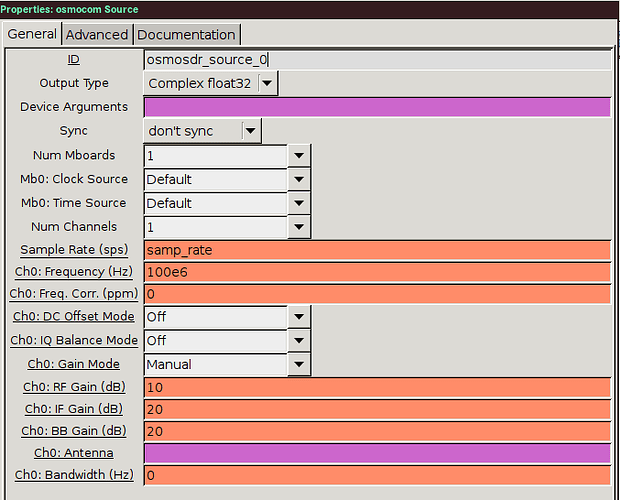Click the ID field osmosdr_source_0
Image resolution: width=620 pixels, height=500 pixels.
pos(378,60)
